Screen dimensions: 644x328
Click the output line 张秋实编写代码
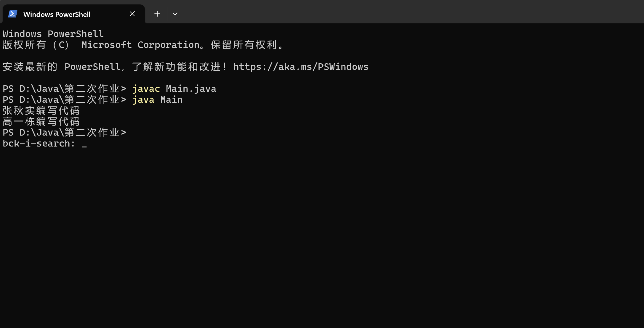coord(41,111)
